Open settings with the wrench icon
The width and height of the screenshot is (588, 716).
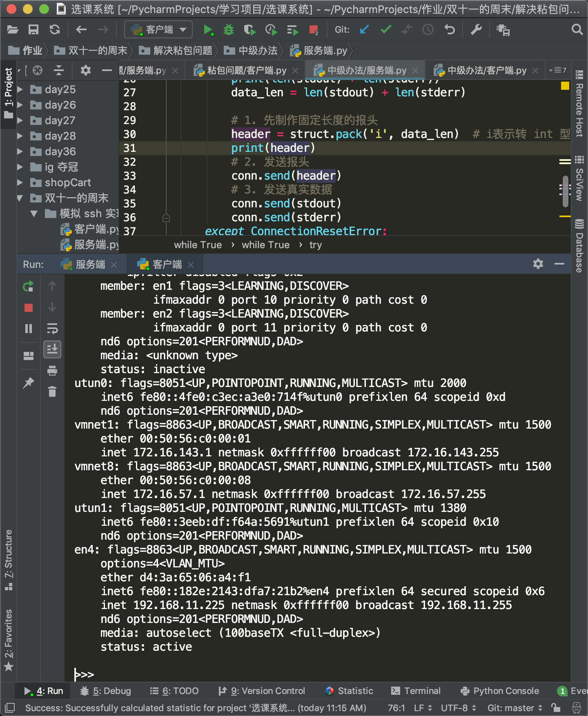[x=476, y=30]
